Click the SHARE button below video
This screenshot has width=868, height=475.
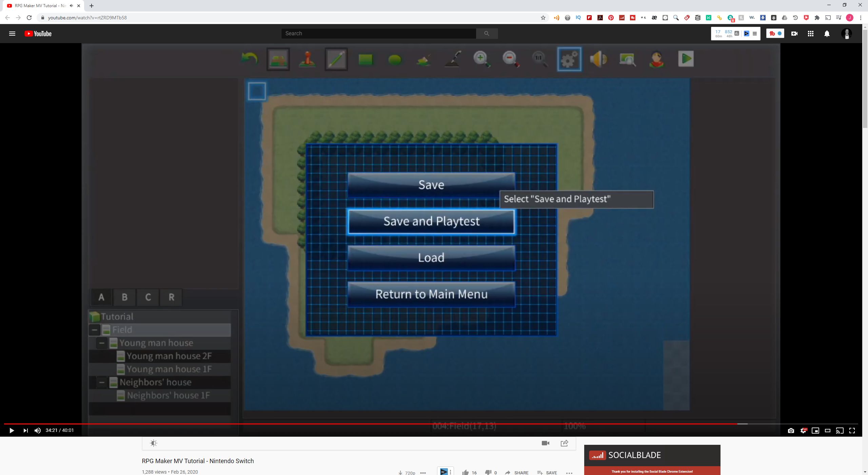point(517,472)
